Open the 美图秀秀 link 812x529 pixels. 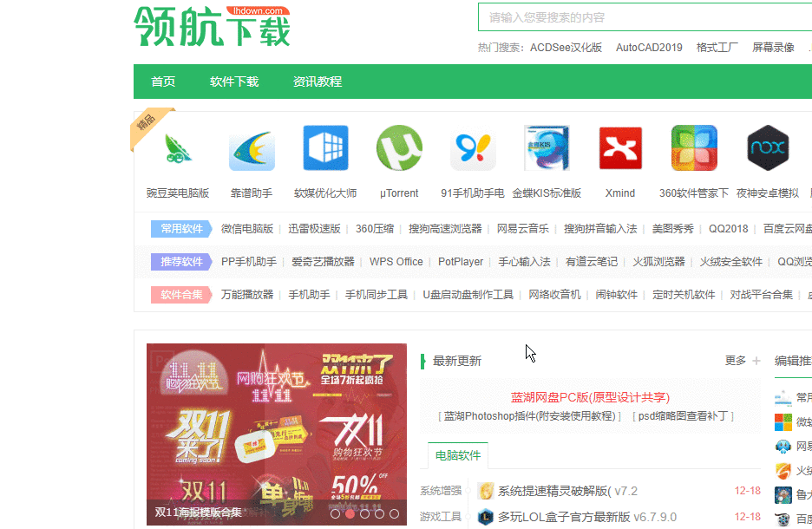tap(672, 229)
